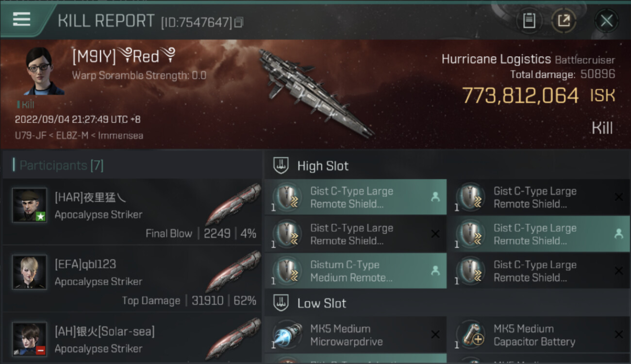Open the hamburger menu
The width and height of the screenshot is (631, 364).
tap(22, 19)
